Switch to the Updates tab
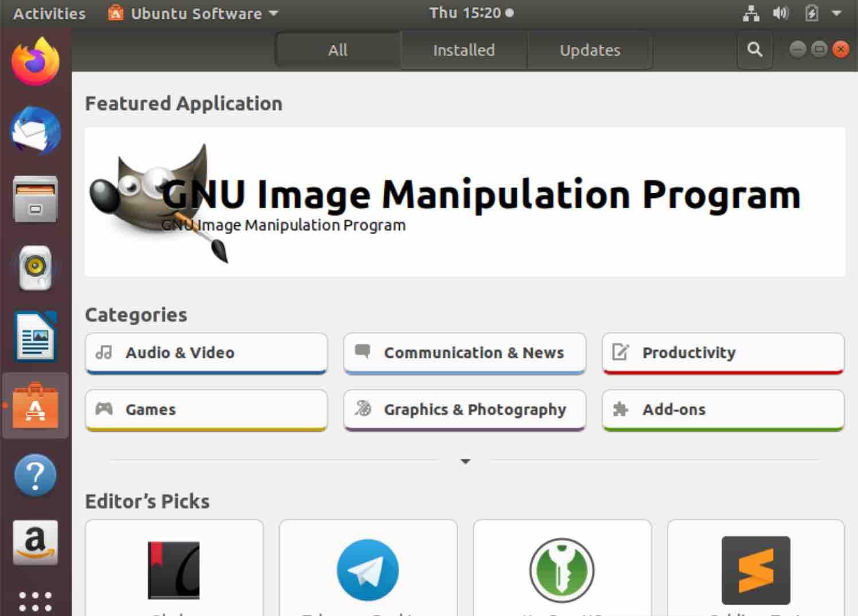The height and width of the screenshot is (616, 858). pyautogui.click(x=590, y=50)
